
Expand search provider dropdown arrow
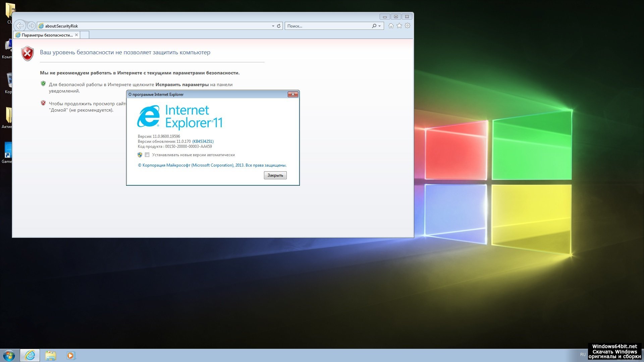pyautogui.click(x=380, y=26)
